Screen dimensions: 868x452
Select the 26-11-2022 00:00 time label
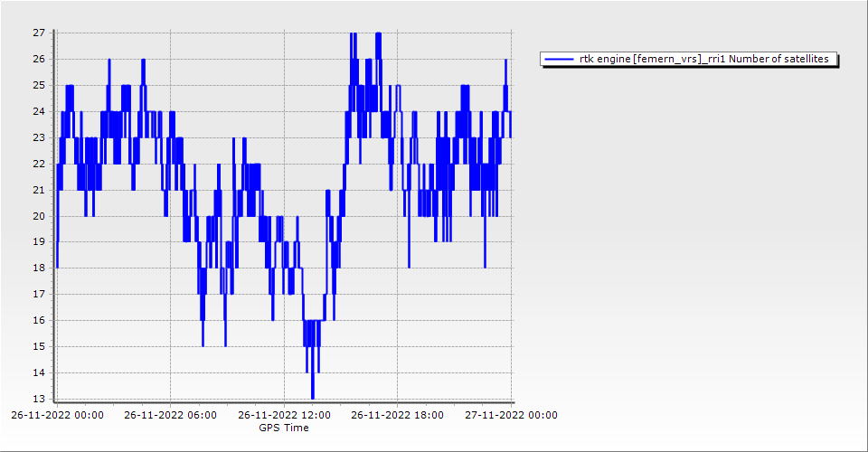(57, 416)
